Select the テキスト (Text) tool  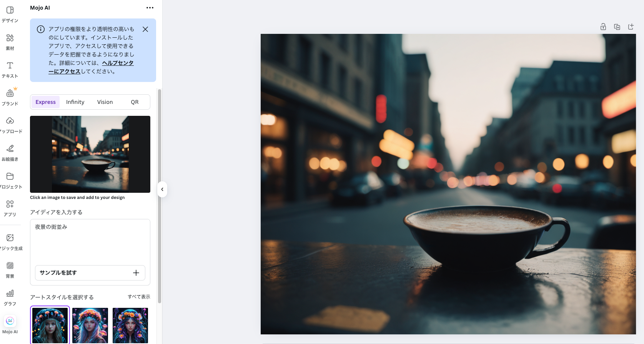(10, 70)
